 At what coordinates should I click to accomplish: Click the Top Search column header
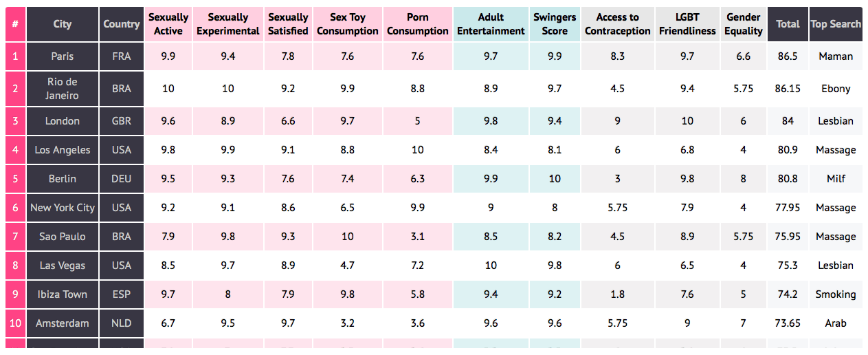click(x=836, y=24)
